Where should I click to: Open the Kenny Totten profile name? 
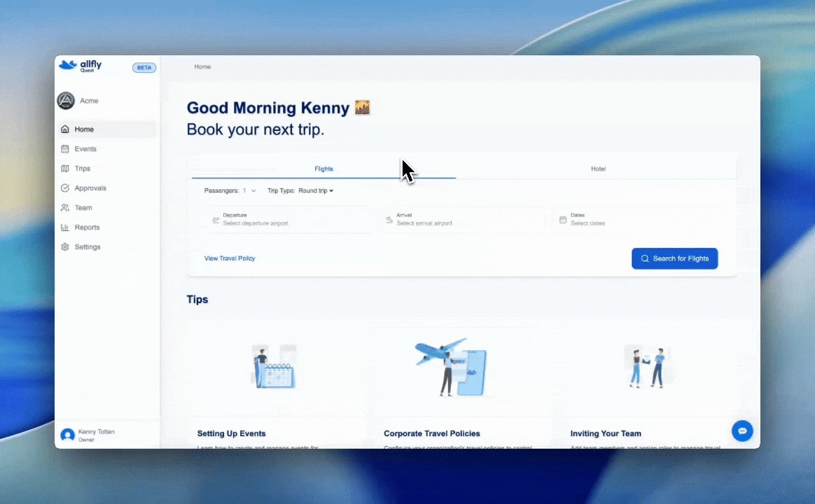coord(96,432)
